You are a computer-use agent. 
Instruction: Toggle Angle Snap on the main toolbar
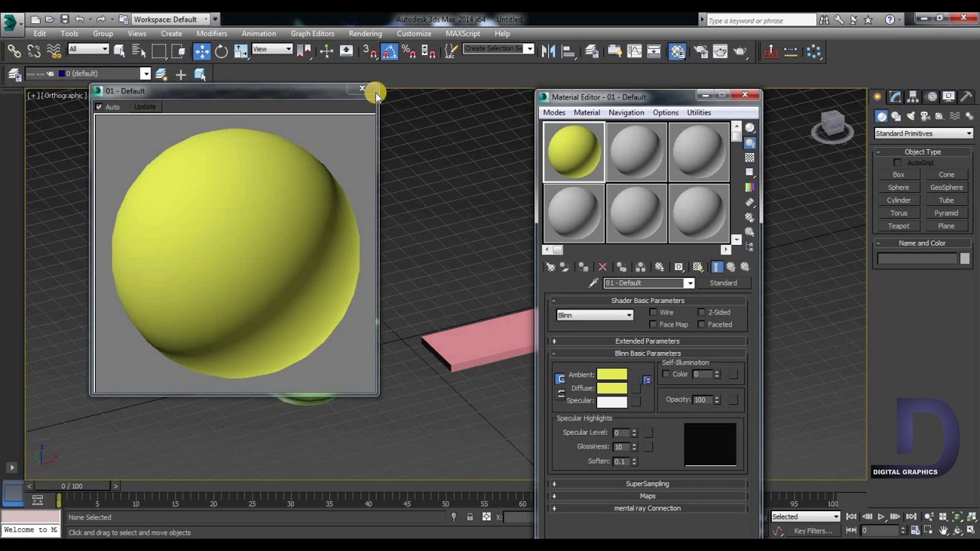click(x=388, y=51)
